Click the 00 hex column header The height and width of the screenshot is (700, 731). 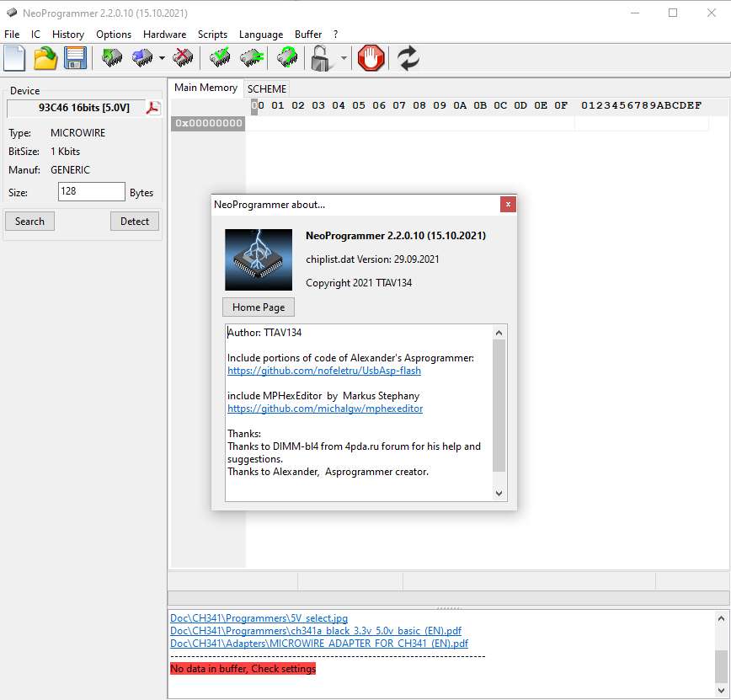258,105
